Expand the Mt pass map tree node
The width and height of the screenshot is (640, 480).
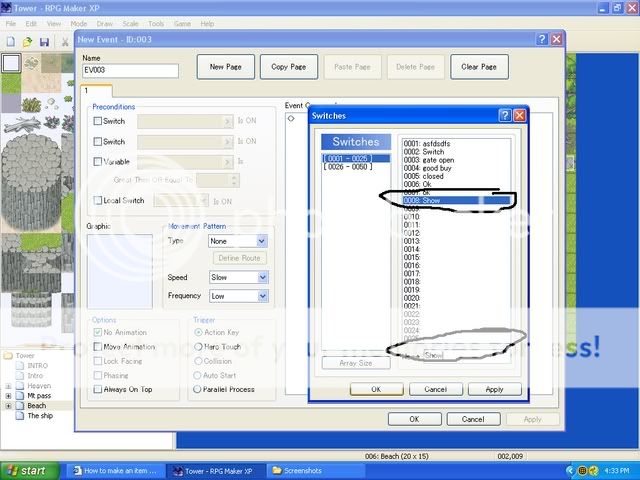8,396
